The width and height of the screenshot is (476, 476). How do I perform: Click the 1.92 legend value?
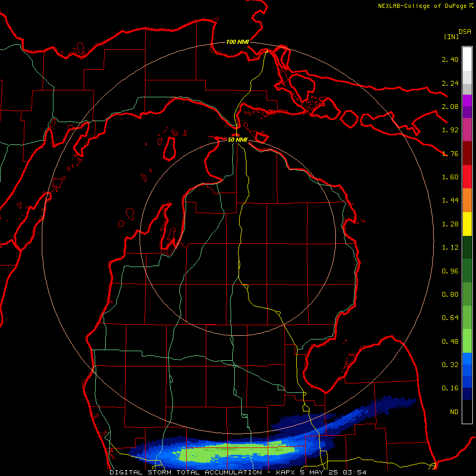tap(450, 130)
